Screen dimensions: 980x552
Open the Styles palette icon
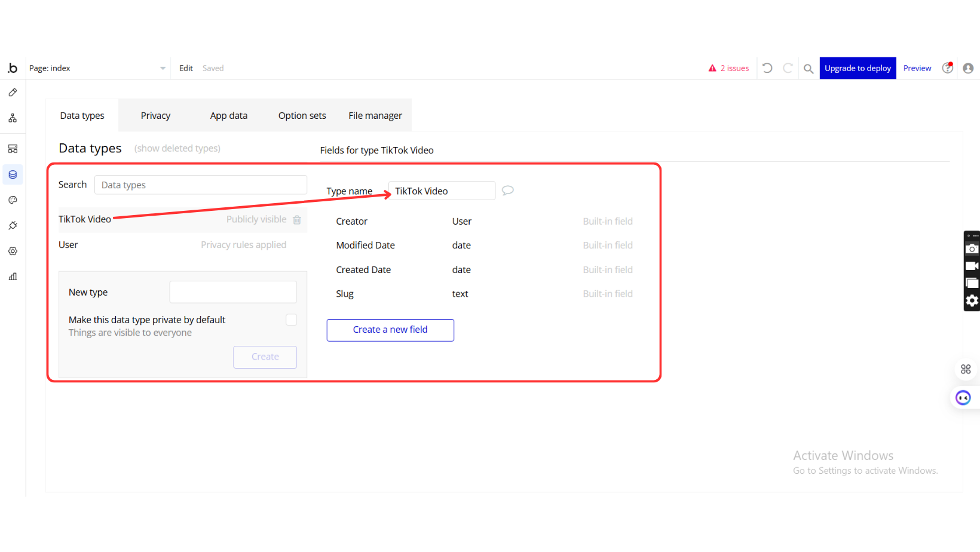[13, 200]
